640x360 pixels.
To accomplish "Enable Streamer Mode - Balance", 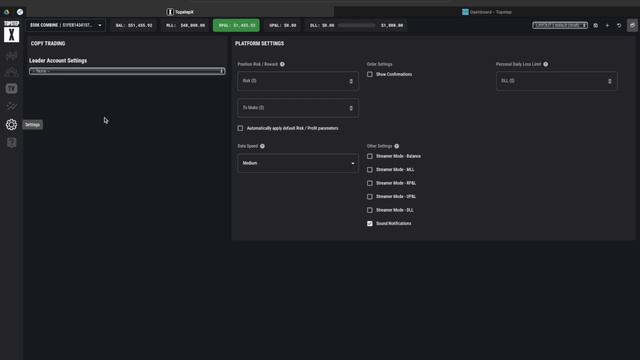I will tap(370, 156).
